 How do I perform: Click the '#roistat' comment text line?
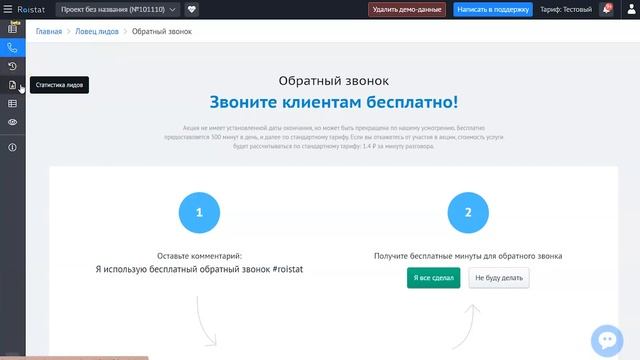pyautogui.click(x=199, y=269)
